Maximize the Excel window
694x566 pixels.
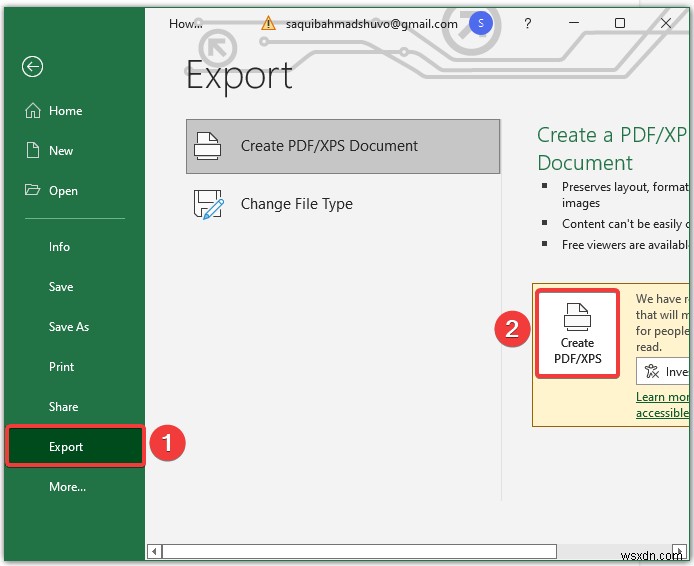pos(620,23)
